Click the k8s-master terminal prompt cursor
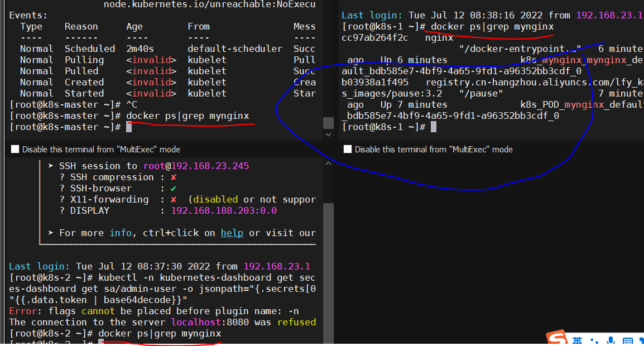 click(129, 127)
